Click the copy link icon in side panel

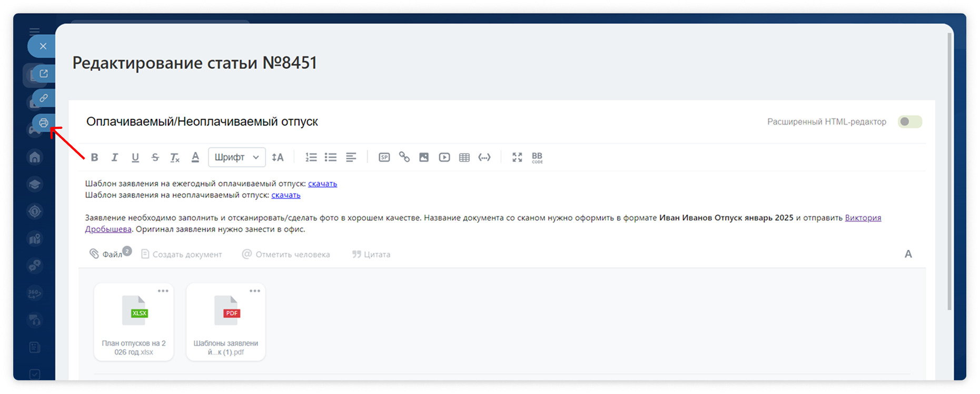click(44, 98)
